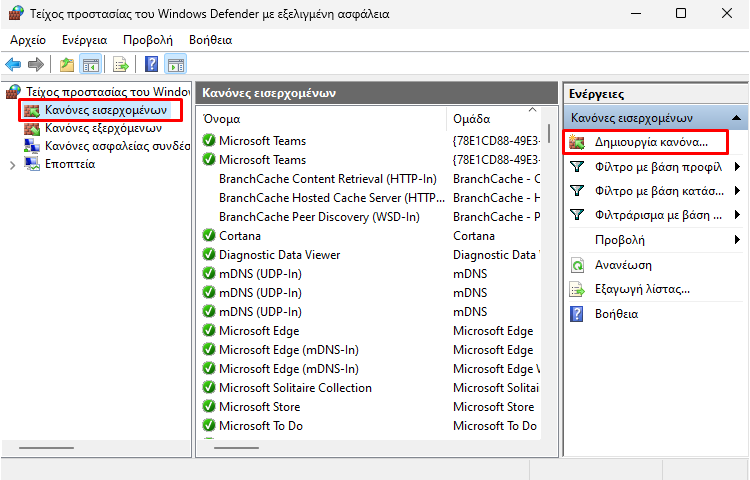Viewport: 750px width, 480px height.
Task: Click the sort arrow above Ομάδα column
Action: tap(532, 110)
